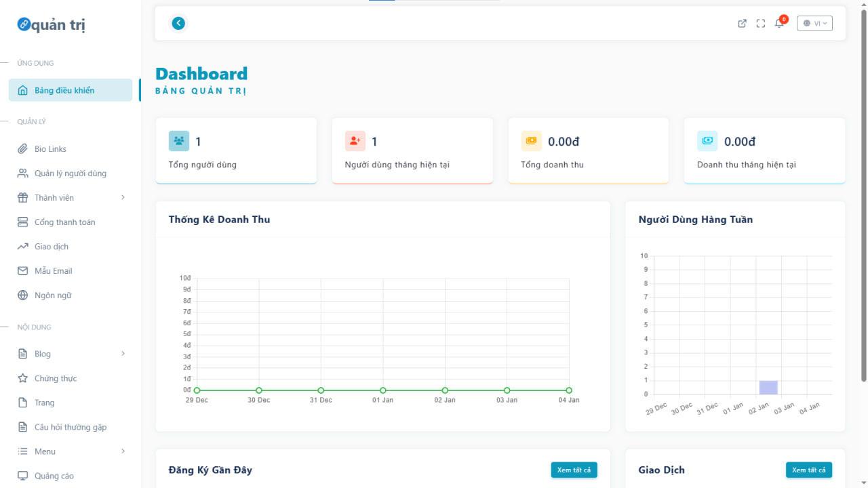Screen dimensions: 868x488
Task: Click Xem tất cả for Giao Dịch
Action: tap(808, 470)
